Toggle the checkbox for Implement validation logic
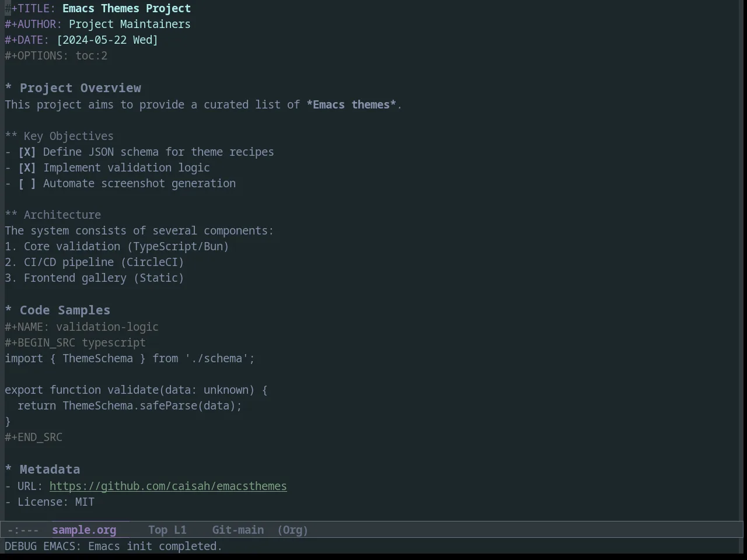The height and width of the screenshot is (560, 747). (x=27, y=168)
